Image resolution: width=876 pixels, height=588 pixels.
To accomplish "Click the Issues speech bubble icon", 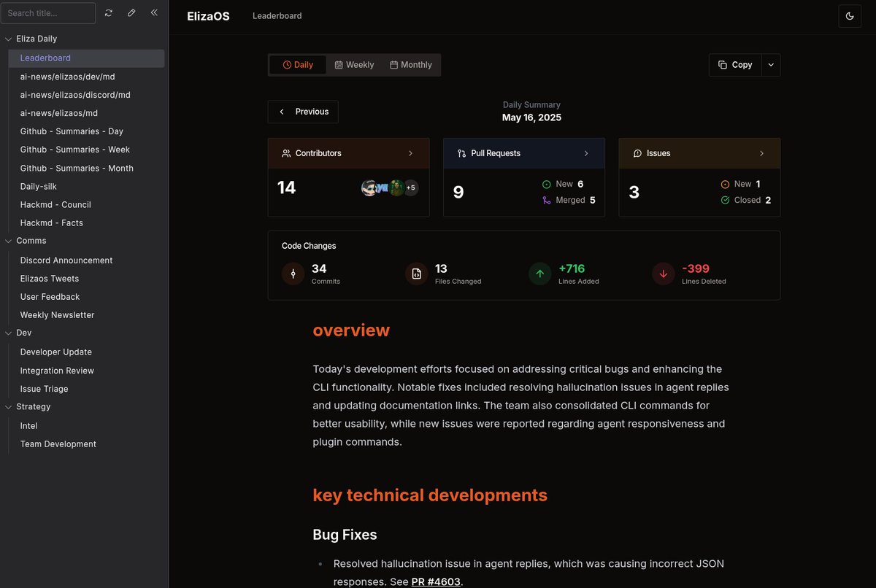I will [637, 153].
